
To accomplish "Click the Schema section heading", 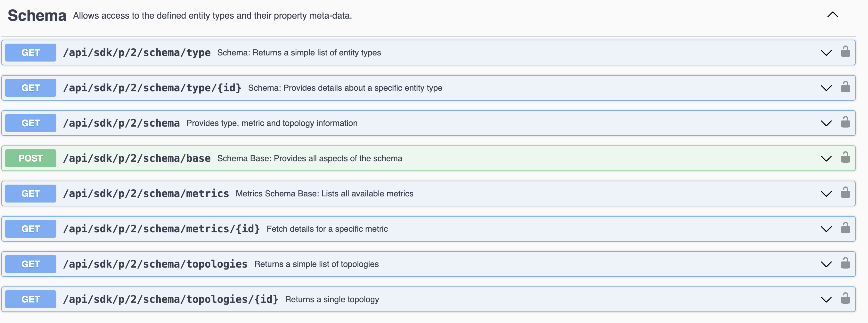I will click(x=37, y=16).
